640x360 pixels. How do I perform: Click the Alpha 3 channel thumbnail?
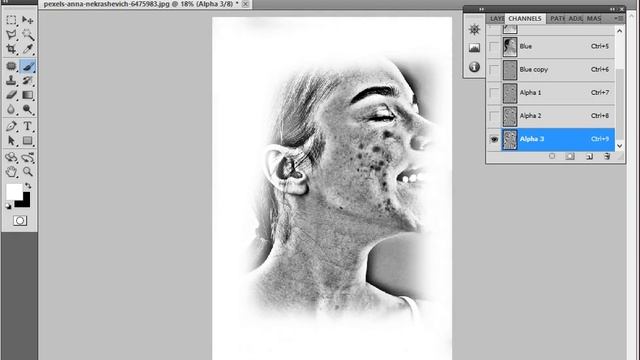[510, 140]
